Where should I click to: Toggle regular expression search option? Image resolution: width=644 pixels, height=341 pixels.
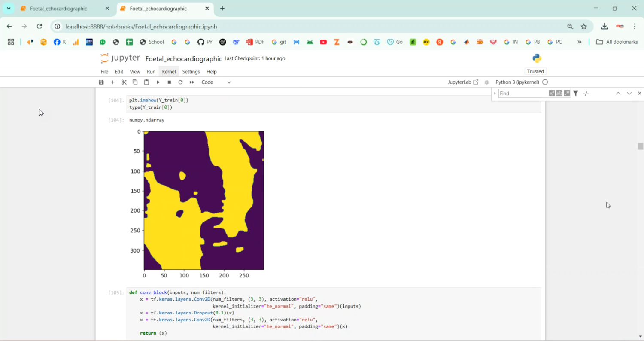point(567,93)
